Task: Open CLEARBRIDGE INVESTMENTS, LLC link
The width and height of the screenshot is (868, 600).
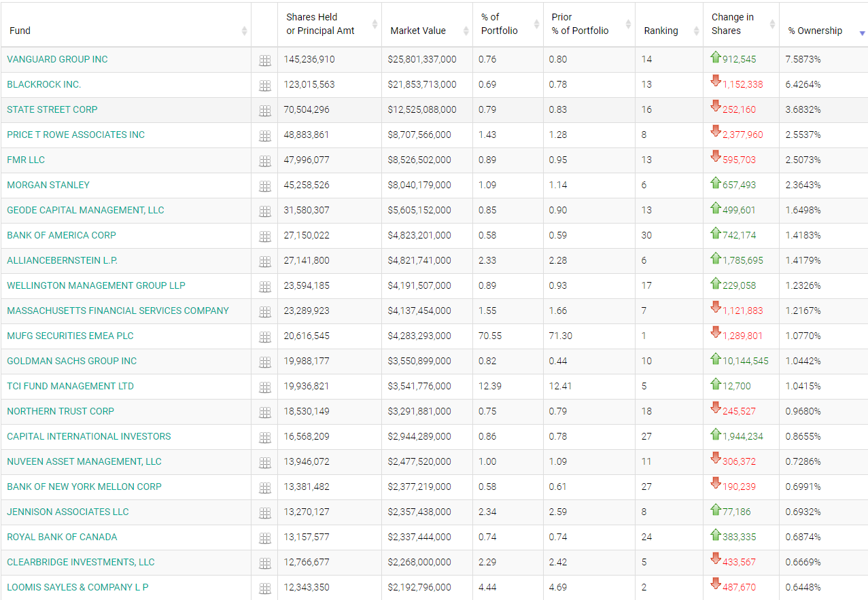Action: coord(81,562)
